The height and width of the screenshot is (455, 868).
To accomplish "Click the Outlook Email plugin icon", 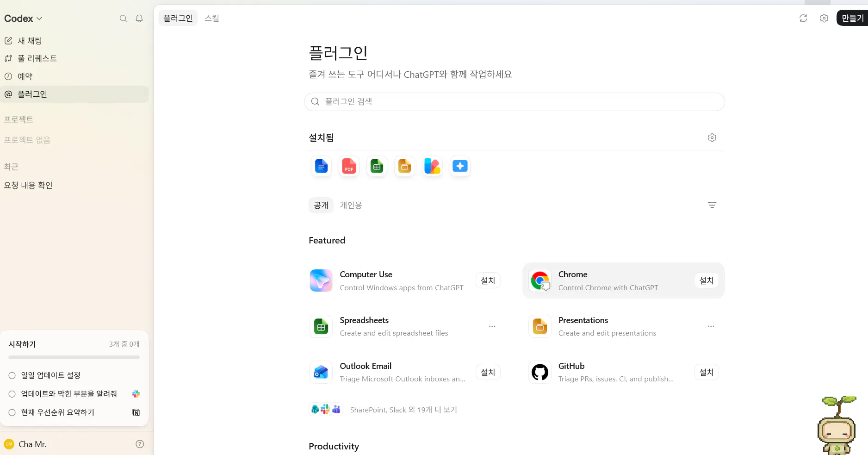I will coord(321,372).
